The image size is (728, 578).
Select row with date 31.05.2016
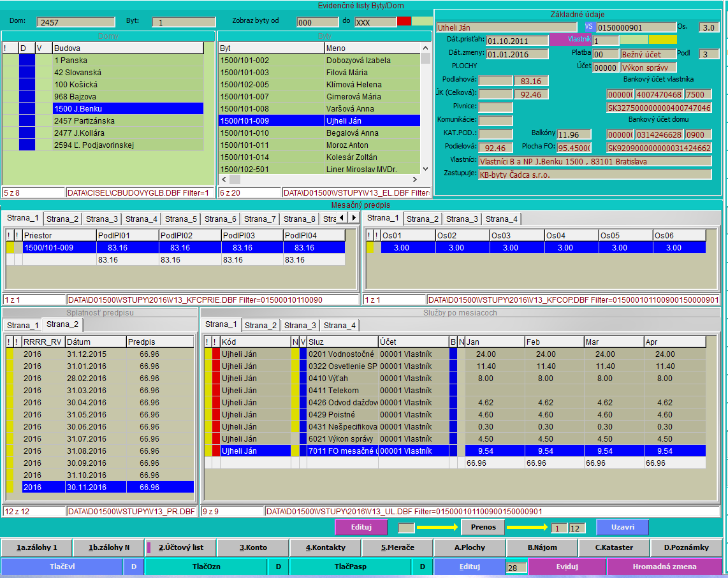tap(100, 415)
